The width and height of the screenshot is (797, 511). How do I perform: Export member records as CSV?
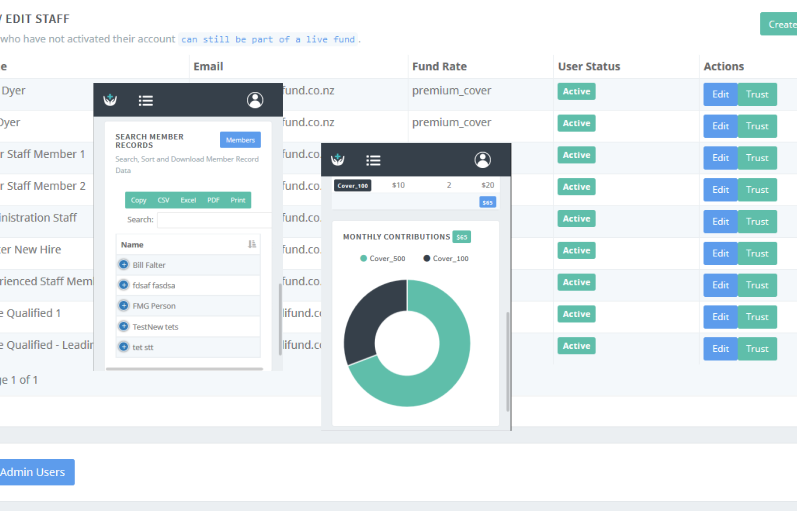coord(163,200)
